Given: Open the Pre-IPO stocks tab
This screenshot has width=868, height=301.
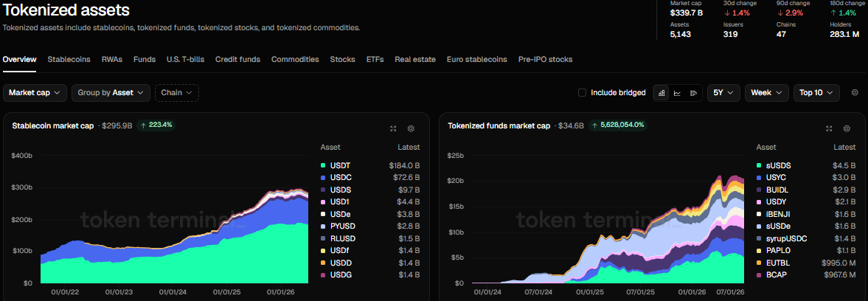Looking at the screenshot, I should 545,60.
